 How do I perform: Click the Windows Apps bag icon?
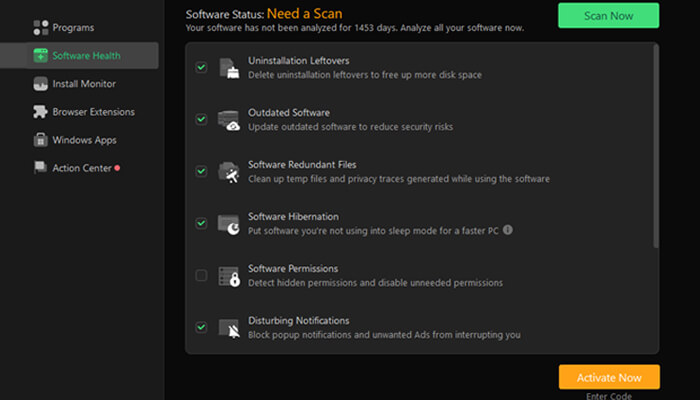point(41,140)
